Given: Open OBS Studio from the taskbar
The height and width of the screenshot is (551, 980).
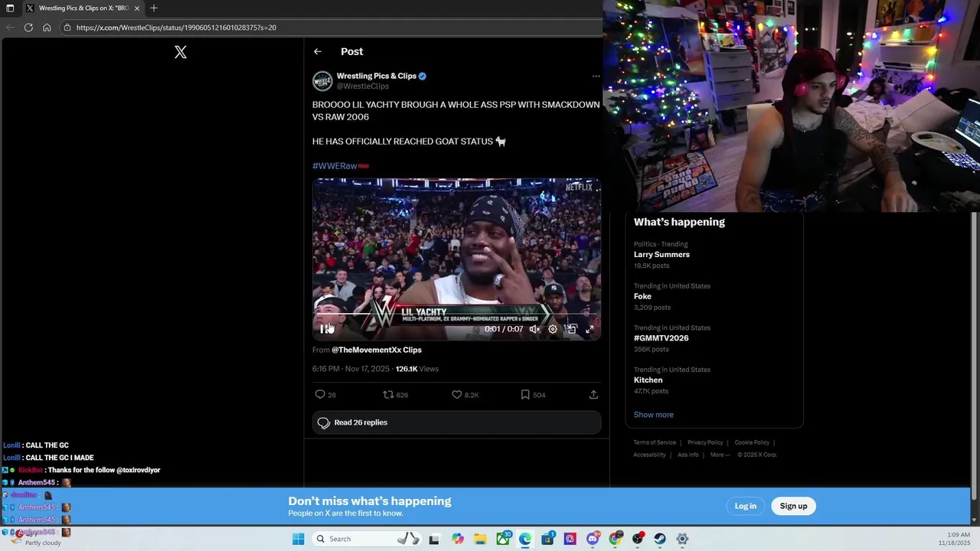Looking at the screenshot, I should tap(638, 539).
